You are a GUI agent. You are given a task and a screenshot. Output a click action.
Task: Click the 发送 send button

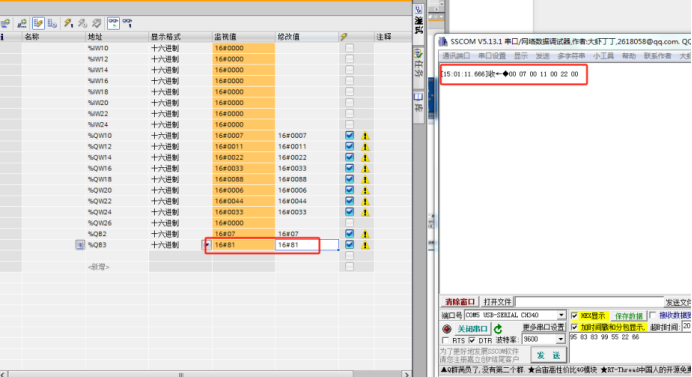click(548, 355)
